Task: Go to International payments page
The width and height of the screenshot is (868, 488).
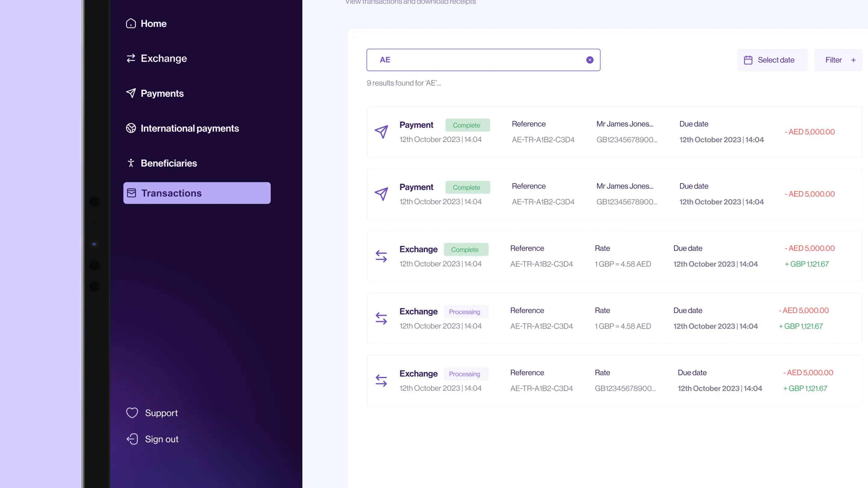Action: point(189,128)
